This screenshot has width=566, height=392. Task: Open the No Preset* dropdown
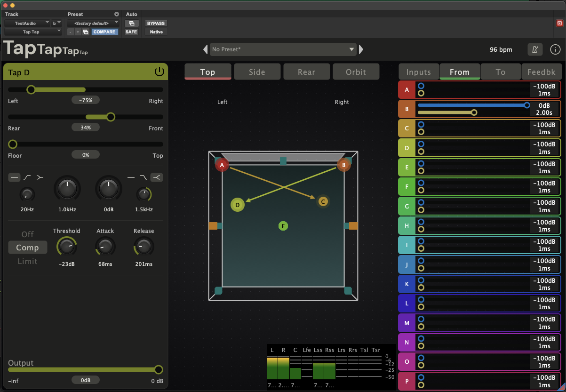[x=283, y=49]
